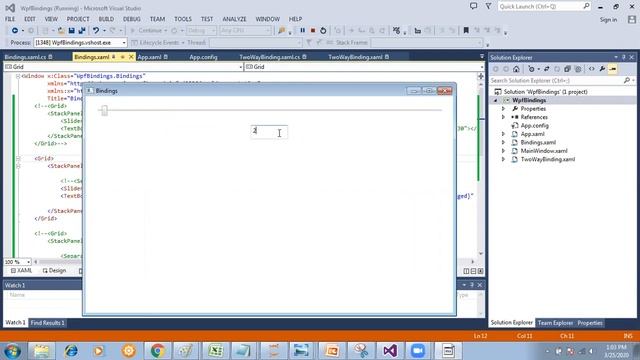Open Zoom from the taskbar
Screen dimensions: 640x360
click(418, 351)
